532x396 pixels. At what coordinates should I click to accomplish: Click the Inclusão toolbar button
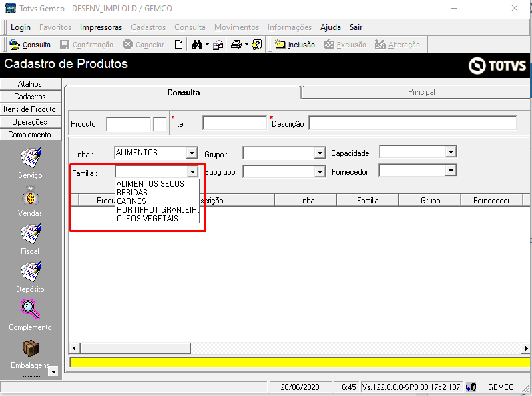tap(295, 45)
